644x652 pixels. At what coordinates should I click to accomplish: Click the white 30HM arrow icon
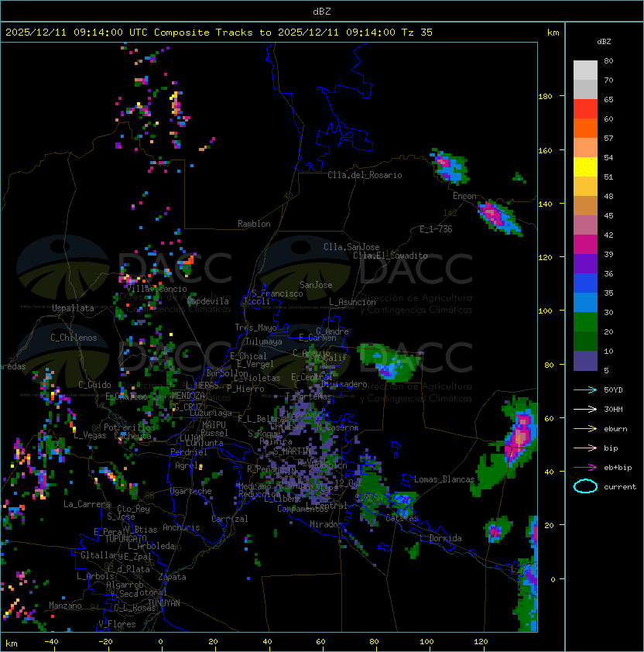point(585,409)
